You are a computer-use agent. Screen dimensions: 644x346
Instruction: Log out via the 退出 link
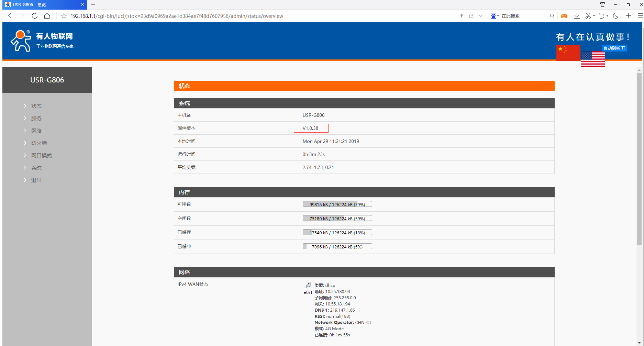36,180
